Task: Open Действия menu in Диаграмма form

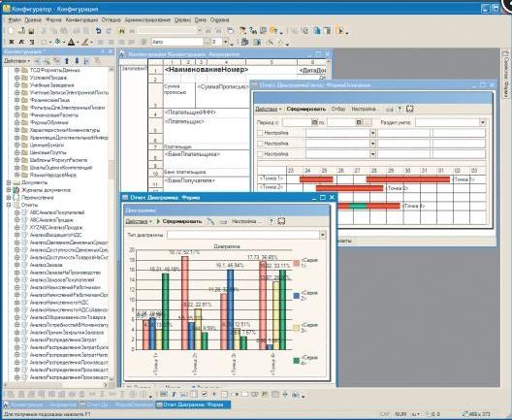Action: tap(139, 221)
